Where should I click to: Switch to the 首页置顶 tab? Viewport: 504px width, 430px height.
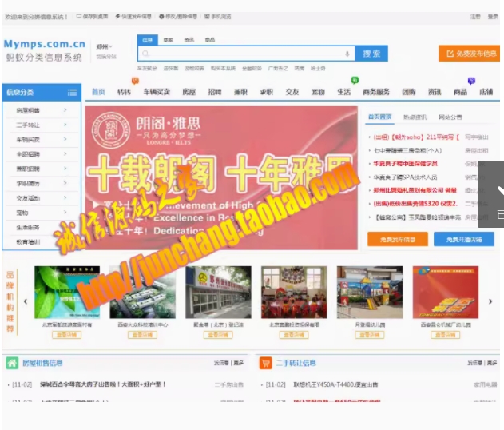379,117
